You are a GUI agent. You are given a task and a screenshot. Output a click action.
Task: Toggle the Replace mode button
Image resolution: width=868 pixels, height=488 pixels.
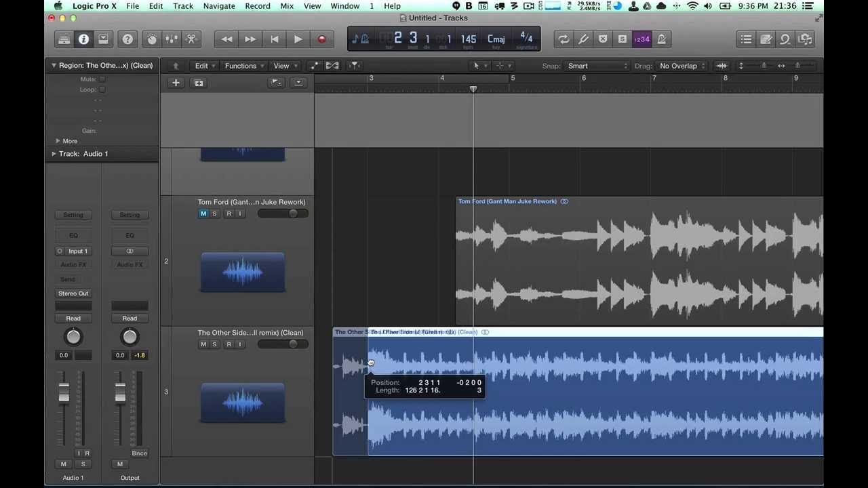click(603, 39)
